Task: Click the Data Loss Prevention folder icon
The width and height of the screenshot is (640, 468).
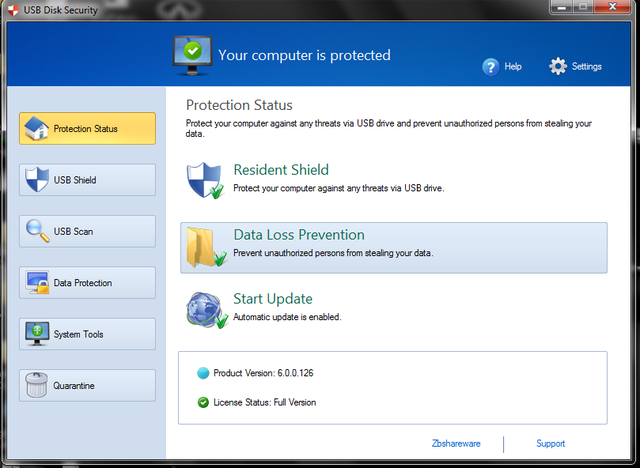Action: point(206,247)
